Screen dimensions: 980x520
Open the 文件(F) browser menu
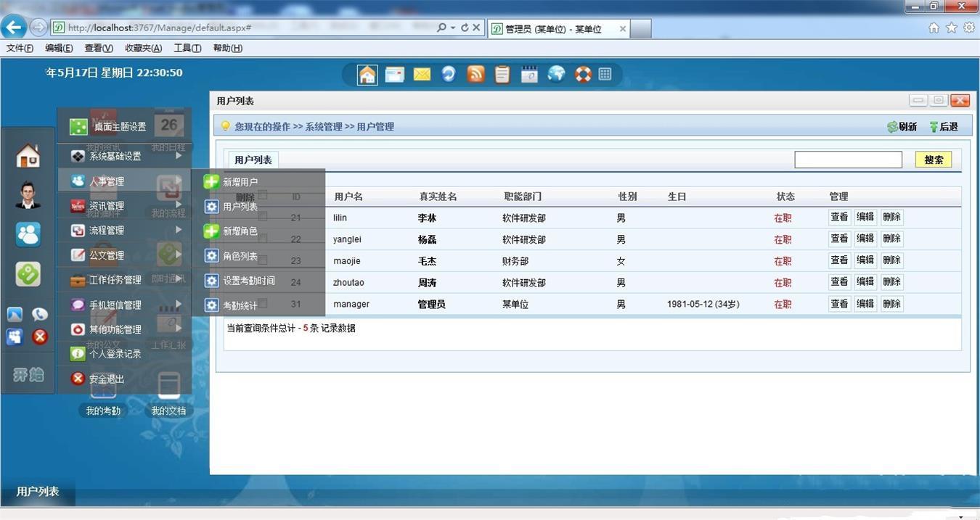pyautogui.click(x=20, y=49)
